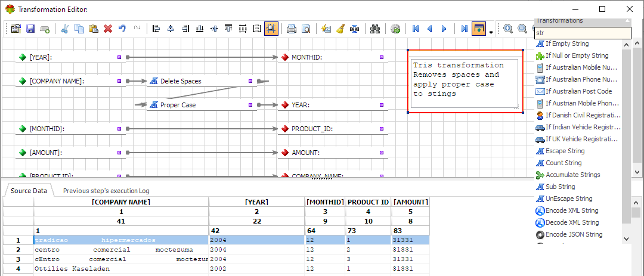This screenshot has height=276, width=644.
Task: Click the add field icon with green plus
Action: pos(45,29)
